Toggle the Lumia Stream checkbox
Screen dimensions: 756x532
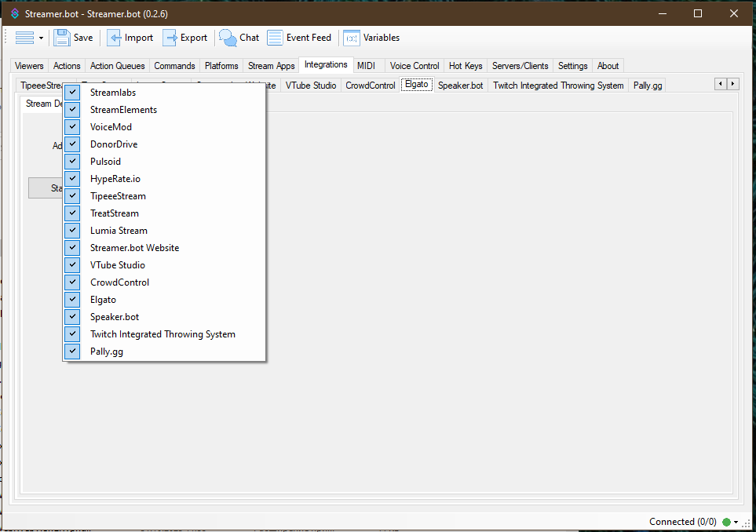[x=72, y=231]
